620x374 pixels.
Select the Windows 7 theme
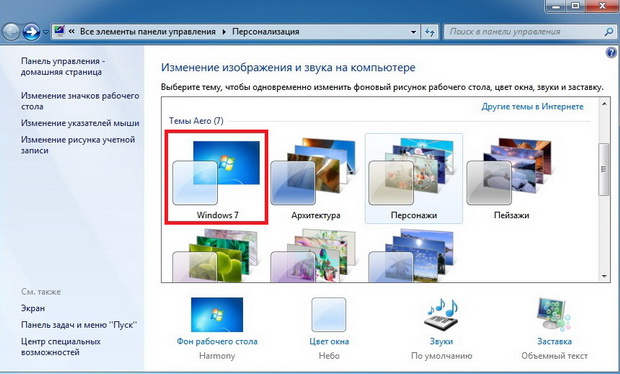click(217, 177)
